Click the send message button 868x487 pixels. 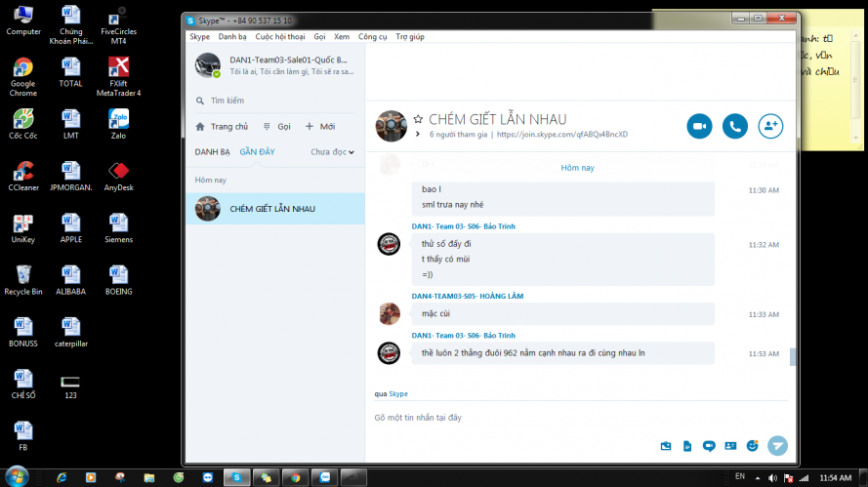(777, 445)
